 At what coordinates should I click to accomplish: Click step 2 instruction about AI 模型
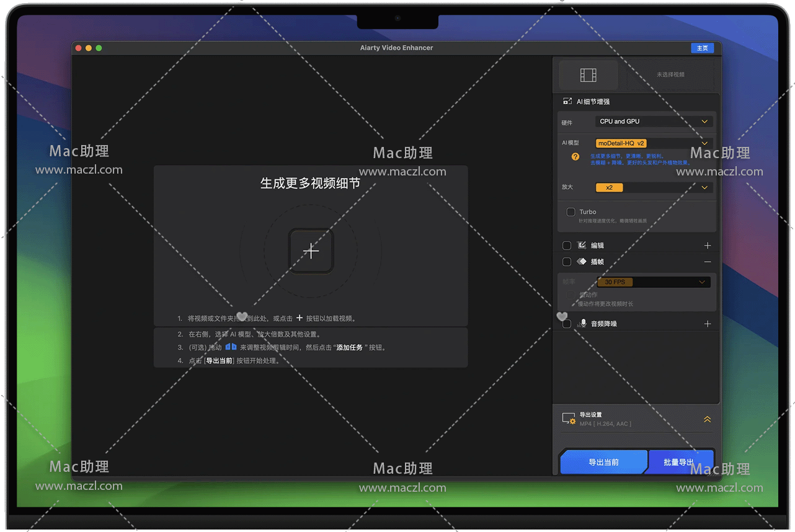coord(248,334)
